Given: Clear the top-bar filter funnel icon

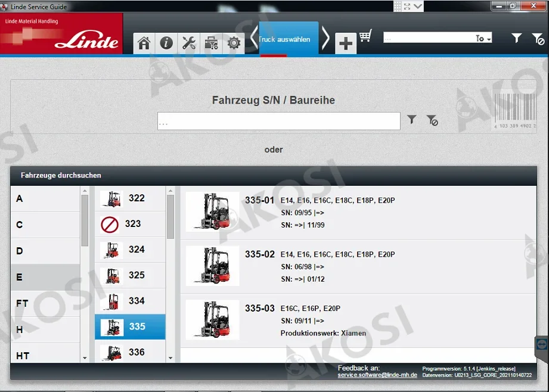Looking at the screenshot, I should (x=538, y=39).
